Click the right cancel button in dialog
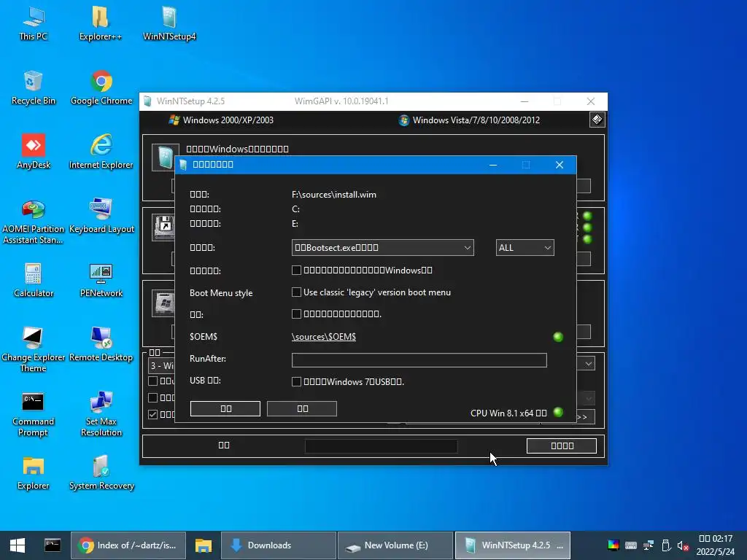 pyautogui.click(x=302, y=408)
